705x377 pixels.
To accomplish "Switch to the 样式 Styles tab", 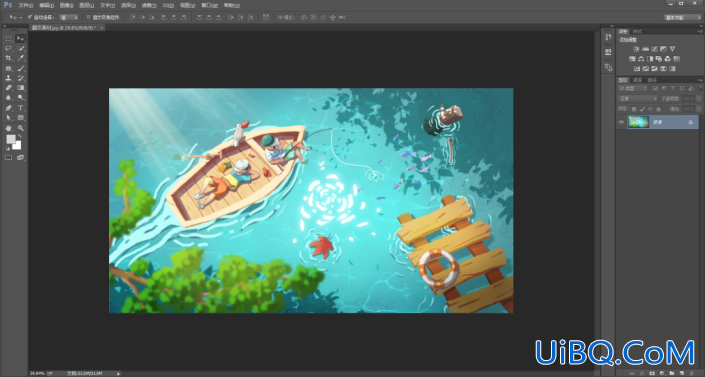I will 637,31.
